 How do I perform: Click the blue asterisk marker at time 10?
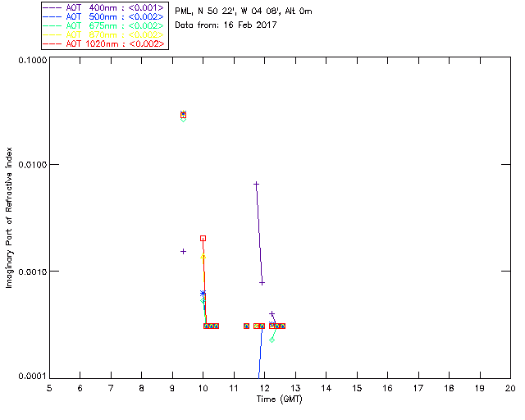(x=203, y=294)
